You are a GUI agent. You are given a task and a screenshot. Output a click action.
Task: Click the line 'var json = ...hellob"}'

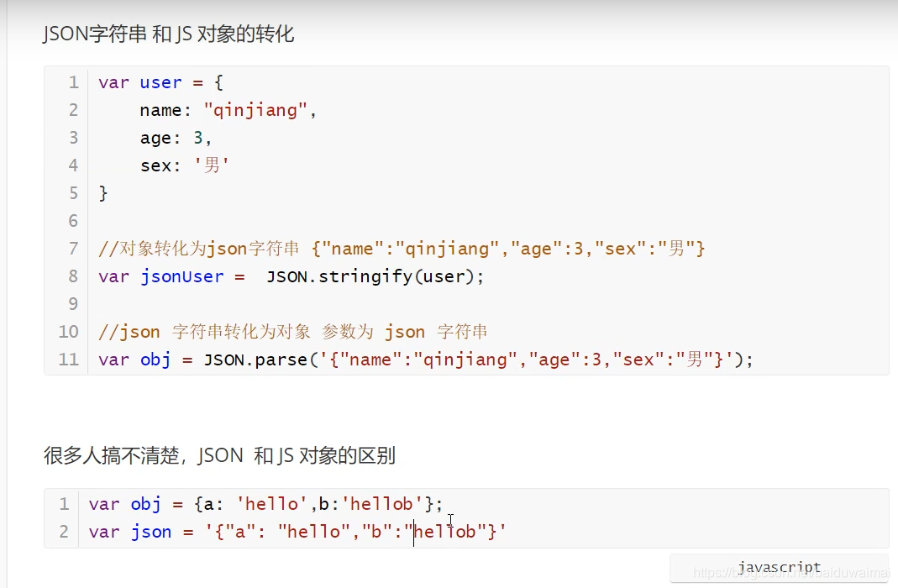297,532
